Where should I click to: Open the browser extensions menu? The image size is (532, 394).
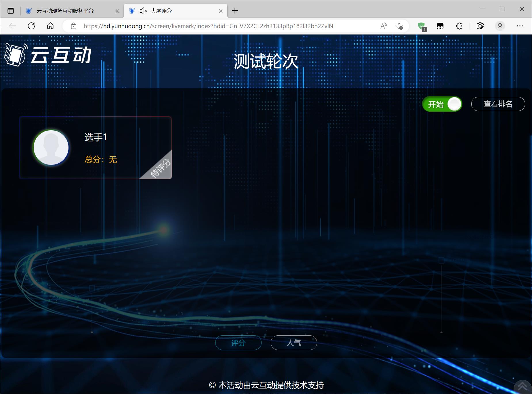point(459,26)
